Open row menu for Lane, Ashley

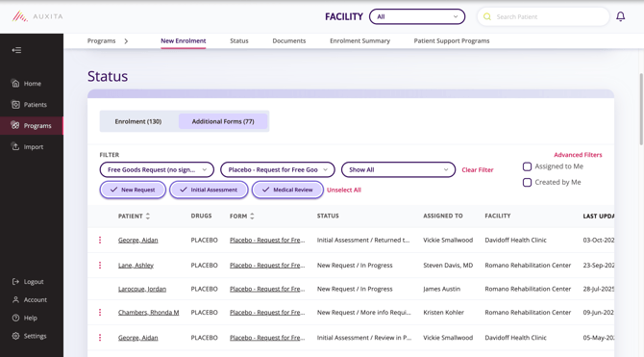click(x=100, y=266)
